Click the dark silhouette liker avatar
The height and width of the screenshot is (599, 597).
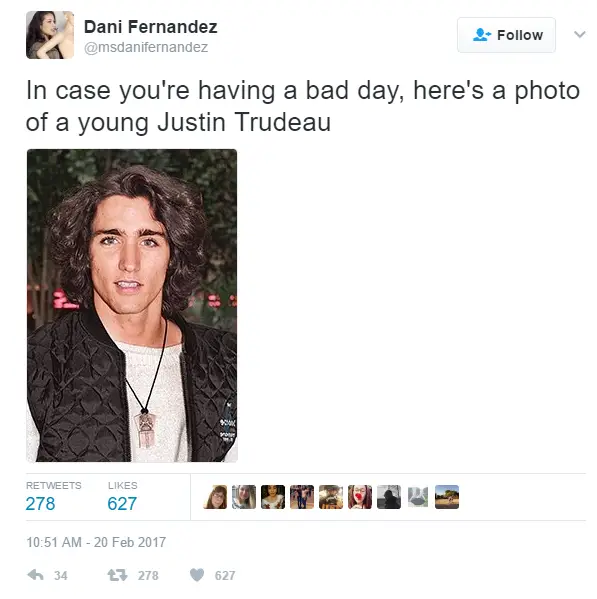[389, 497]
